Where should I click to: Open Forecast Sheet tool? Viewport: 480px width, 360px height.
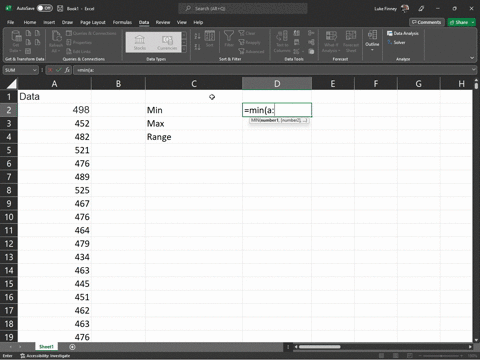[x=351, y=41]
